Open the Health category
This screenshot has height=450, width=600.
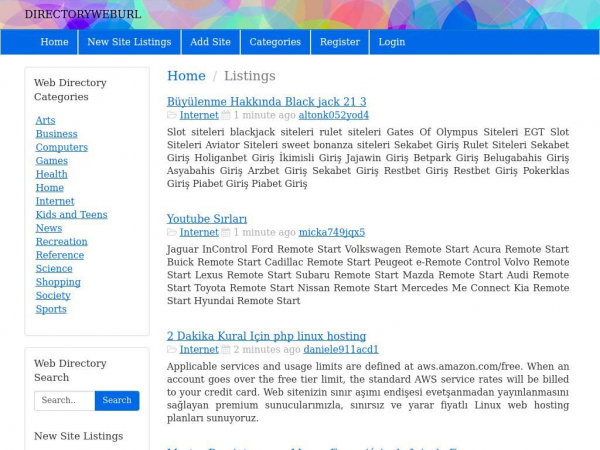pyautogui.click(x=52, y=174)
